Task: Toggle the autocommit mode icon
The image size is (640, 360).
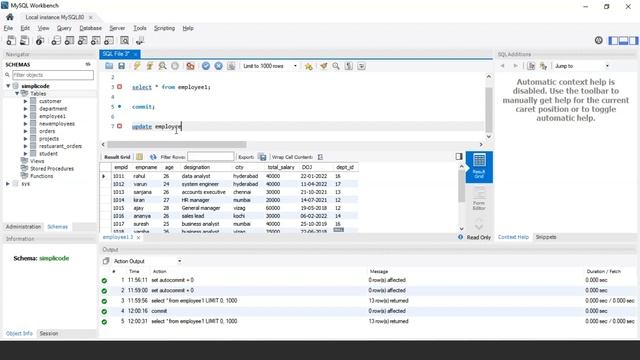Action: [x=231, y=66]
